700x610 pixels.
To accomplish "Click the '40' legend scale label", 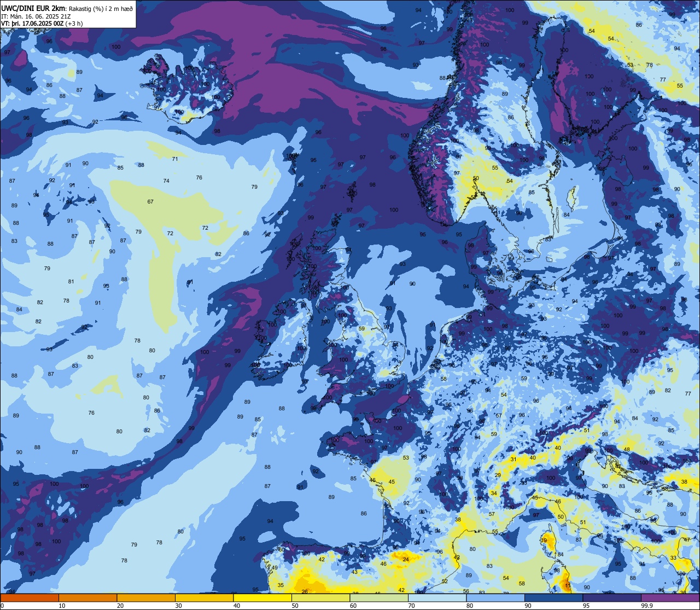I will point(237,606).
